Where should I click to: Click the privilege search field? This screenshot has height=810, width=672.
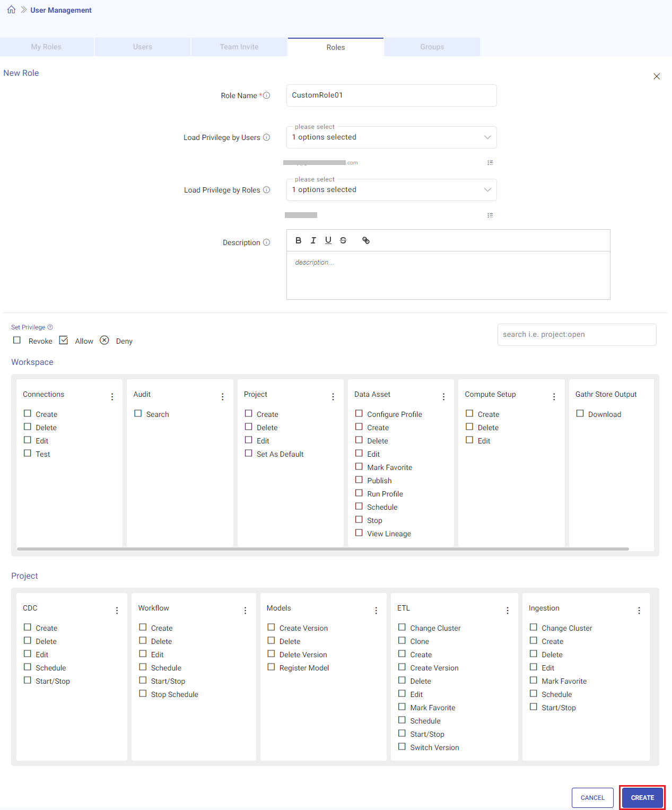(577, 334)
